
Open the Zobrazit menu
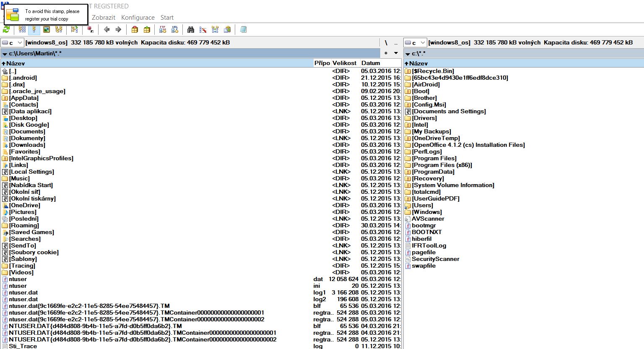pos(103,18)
